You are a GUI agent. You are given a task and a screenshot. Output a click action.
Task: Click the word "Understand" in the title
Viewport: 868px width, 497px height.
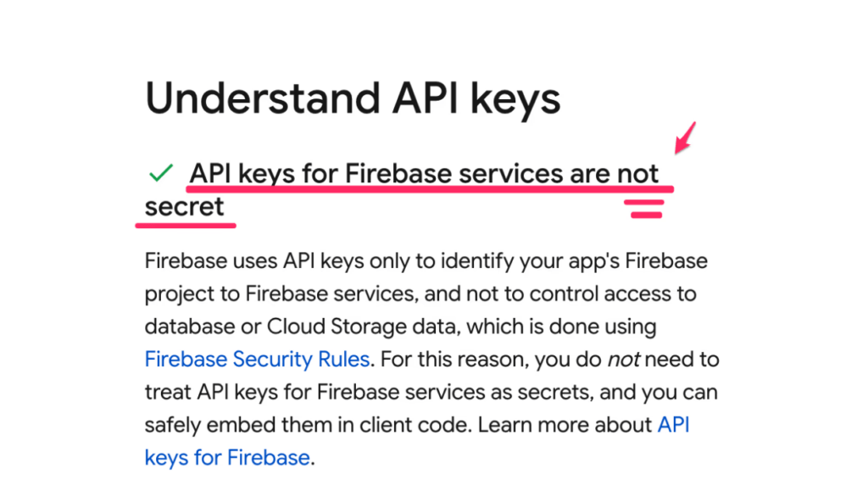(264, 98)
